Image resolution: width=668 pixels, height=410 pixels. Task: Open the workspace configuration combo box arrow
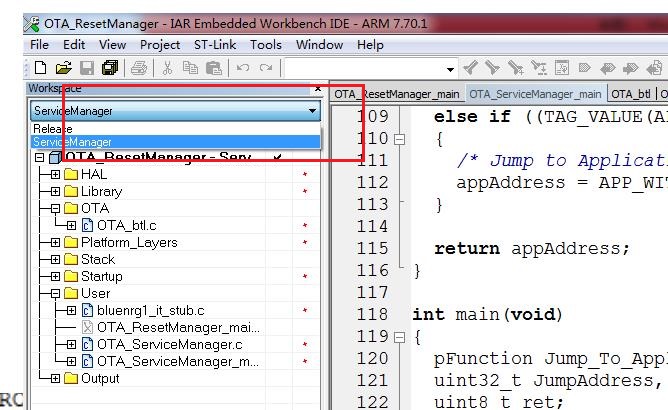[x=313, y=111]
